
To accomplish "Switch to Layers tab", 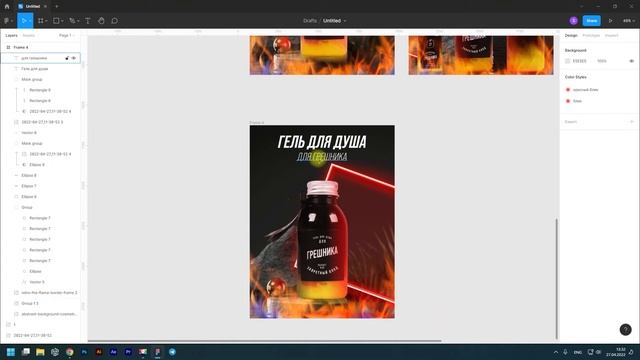I will point(11,36).
